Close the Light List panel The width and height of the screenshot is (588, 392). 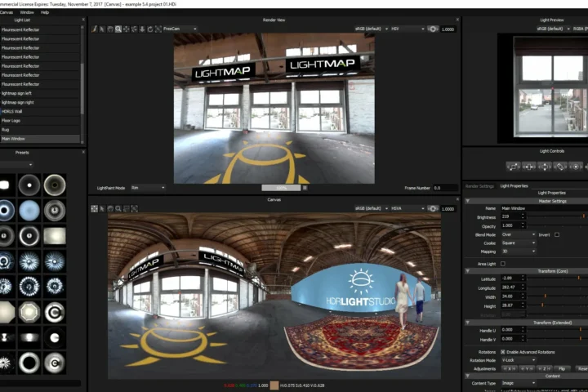click(x=83, y=20)
